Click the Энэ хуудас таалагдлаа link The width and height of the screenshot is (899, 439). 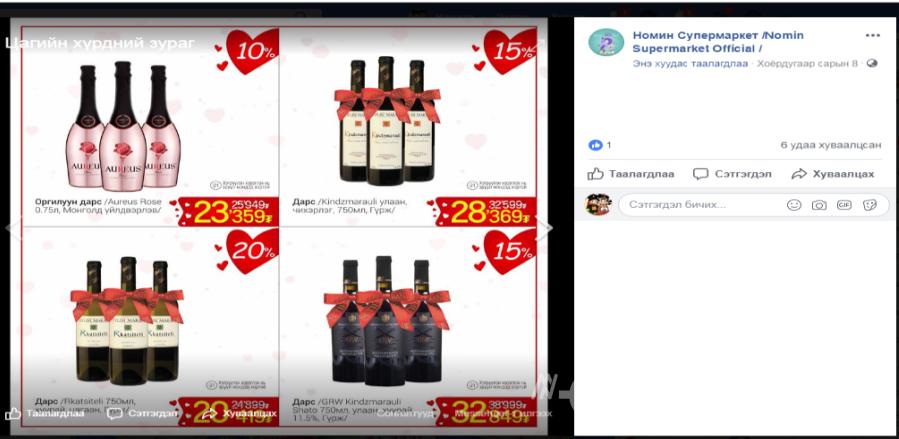[690, 64]
